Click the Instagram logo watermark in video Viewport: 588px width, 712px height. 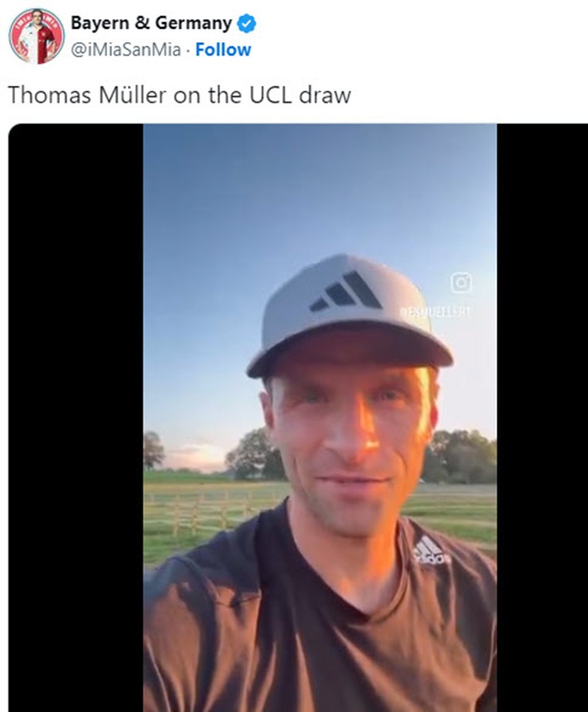pyautogui.click(x=461, y=282)
